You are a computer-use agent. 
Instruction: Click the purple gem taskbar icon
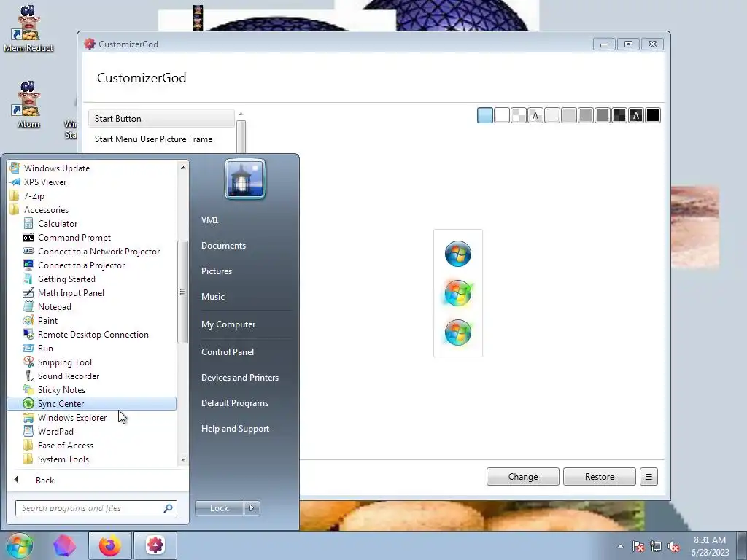64,545
